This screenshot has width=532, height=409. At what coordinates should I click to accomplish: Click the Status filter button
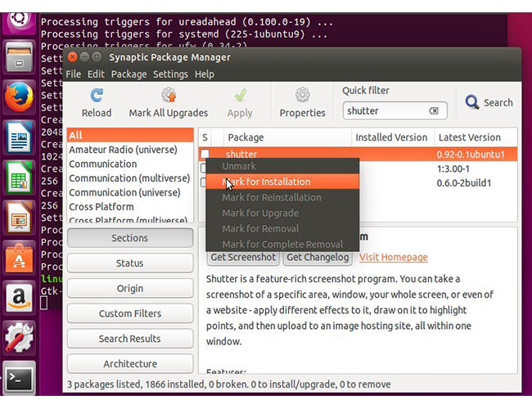130,263
